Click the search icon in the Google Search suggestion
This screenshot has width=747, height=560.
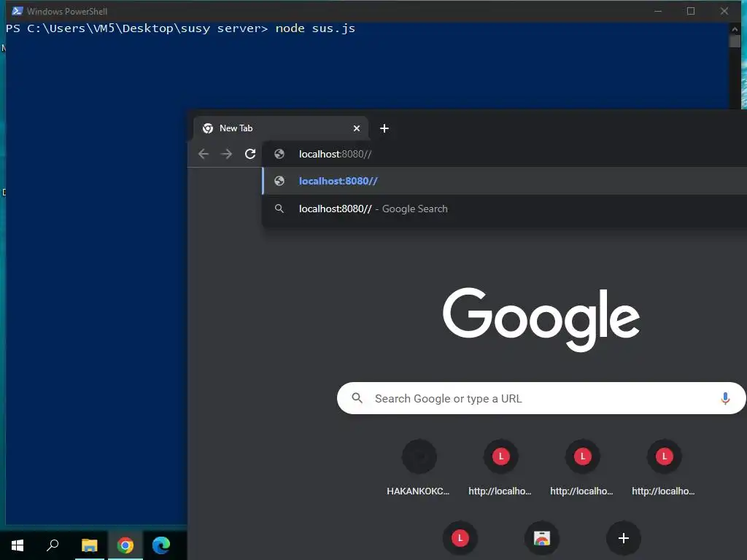(279, 209)
